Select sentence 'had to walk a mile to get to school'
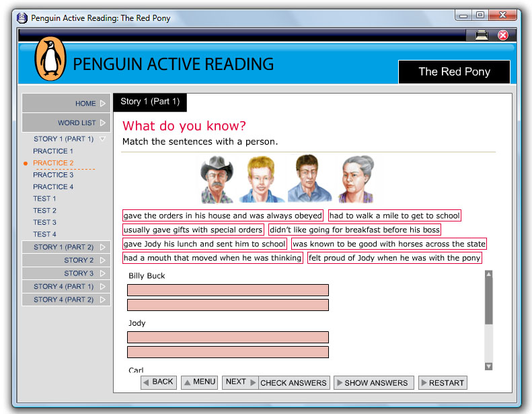 [x=395, y=215]
